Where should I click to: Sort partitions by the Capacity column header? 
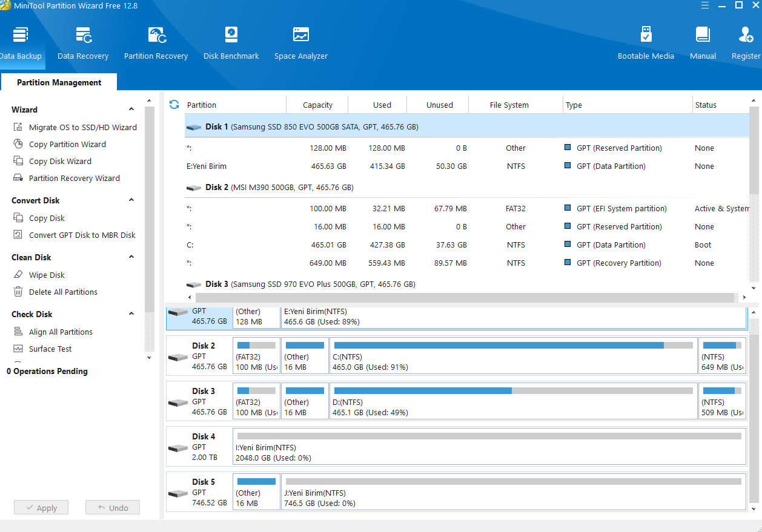[x=317, y=105]
